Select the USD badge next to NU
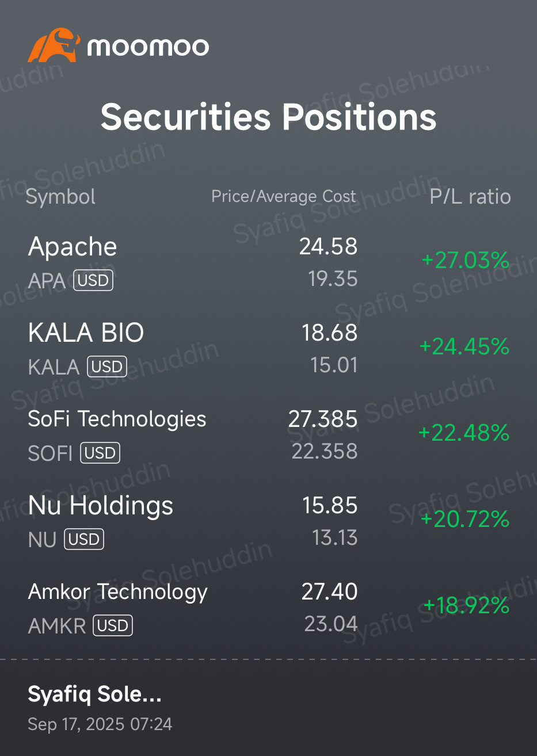 (84, 539)
